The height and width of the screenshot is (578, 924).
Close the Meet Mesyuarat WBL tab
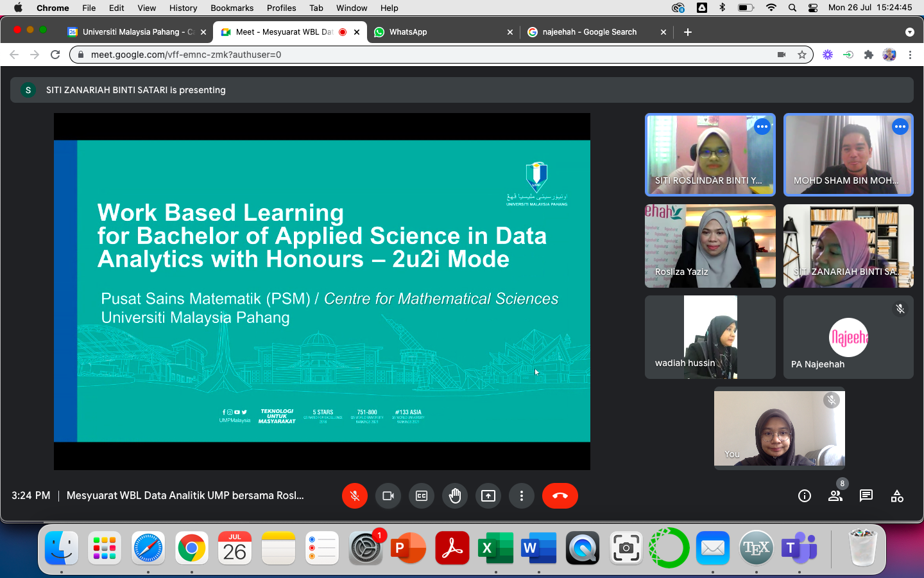pos(357,32)
